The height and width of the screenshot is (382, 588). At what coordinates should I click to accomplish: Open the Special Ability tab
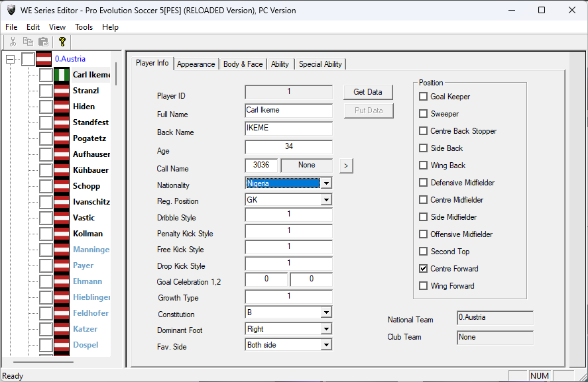(x=320, y=64)
